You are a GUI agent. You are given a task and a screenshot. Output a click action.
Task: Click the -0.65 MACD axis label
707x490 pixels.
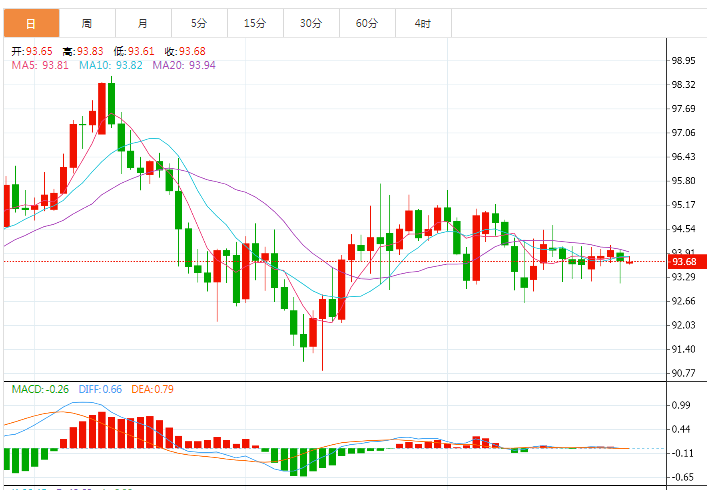tap(681, 477)
